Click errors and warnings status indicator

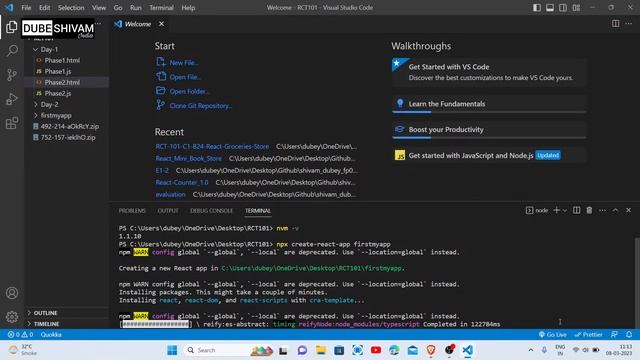click(20, 334)
